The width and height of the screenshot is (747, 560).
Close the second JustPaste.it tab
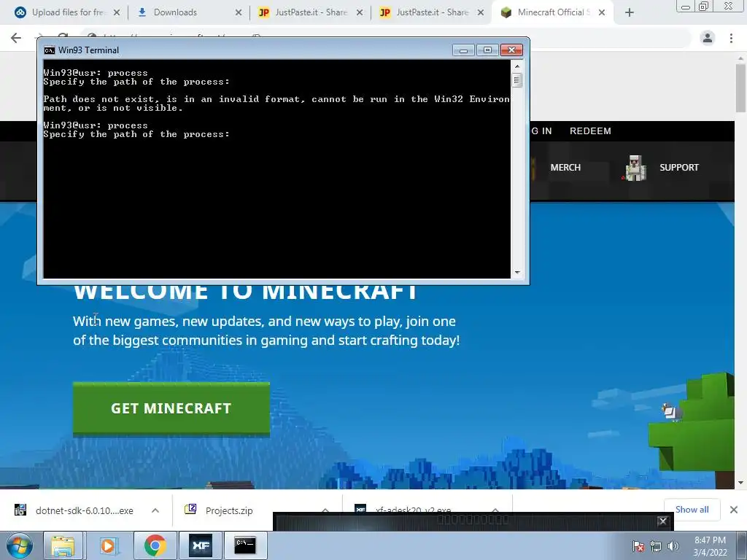[481, 13]
